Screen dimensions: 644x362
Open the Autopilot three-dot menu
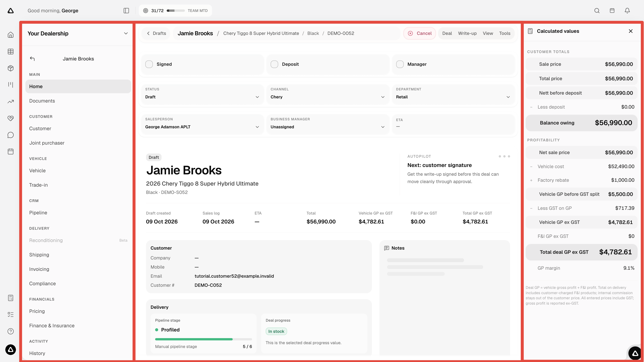tap(504, 156)
